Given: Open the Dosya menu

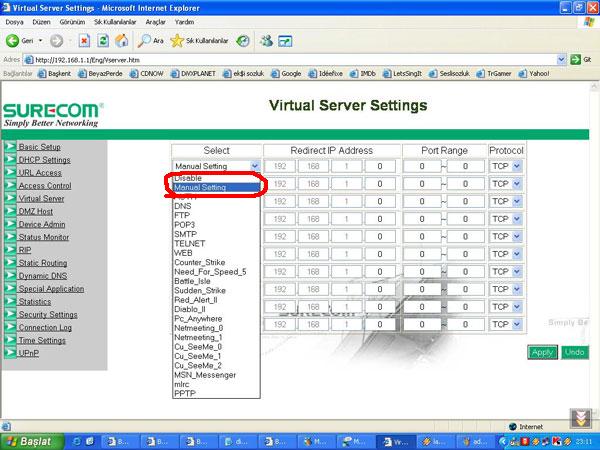Looking at the screenshot, I should (x=15, y=22).
